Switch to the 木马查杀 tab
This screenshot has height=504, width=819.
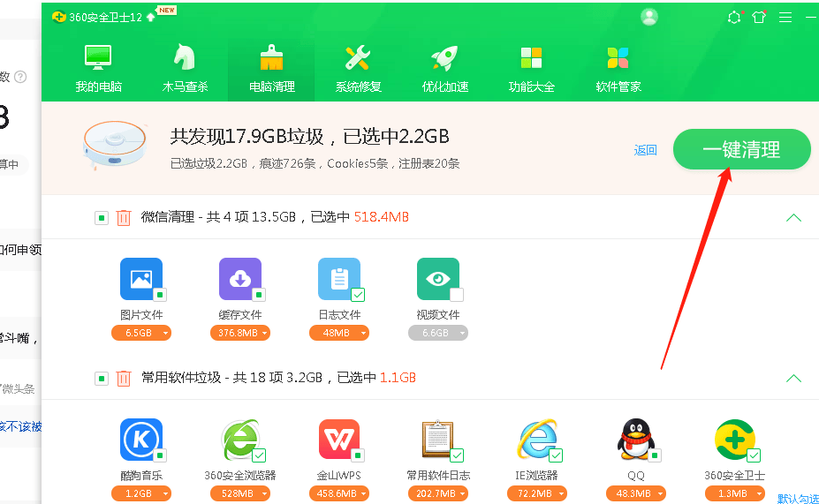[185, 69]
